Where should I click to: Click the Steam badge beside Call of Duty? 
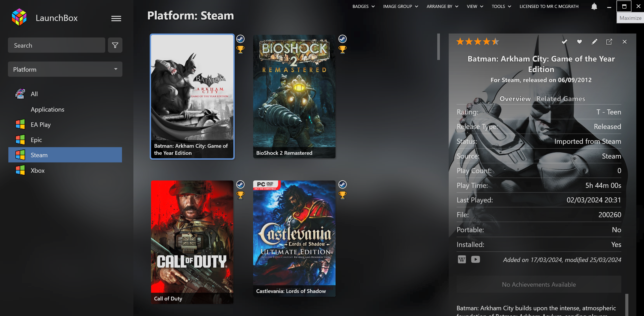point(240,185)
